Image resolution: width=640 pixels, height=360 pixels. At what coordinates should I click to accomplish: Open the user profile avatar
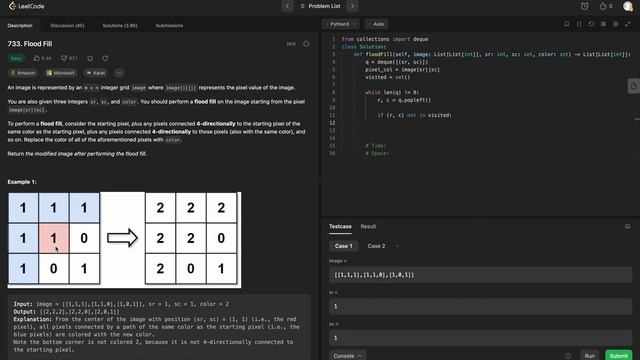[x=628, y=6]
